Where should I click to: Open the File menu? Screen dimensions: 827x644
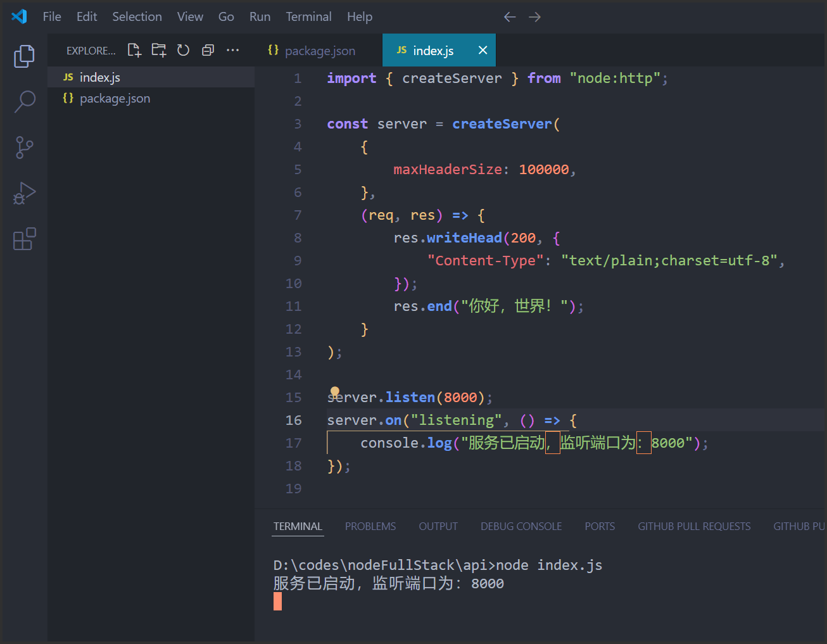tap(52, 16)
